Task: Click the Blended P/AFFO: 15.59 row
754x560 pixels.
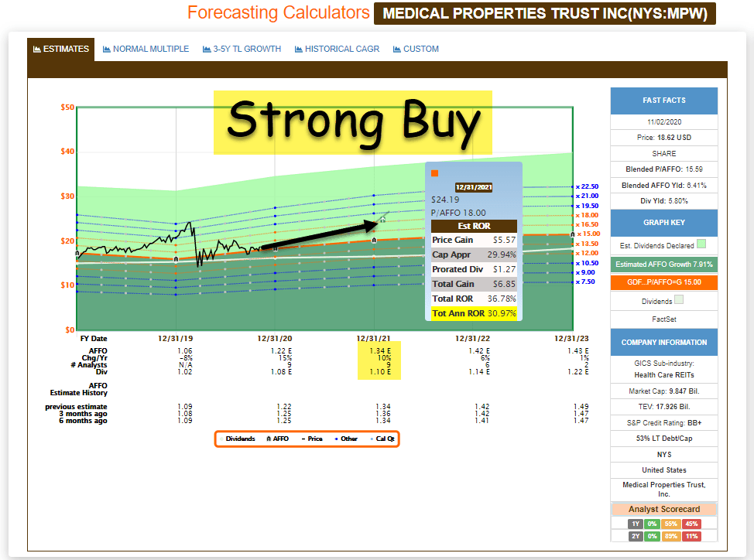Action: click(x=664, y=169)
